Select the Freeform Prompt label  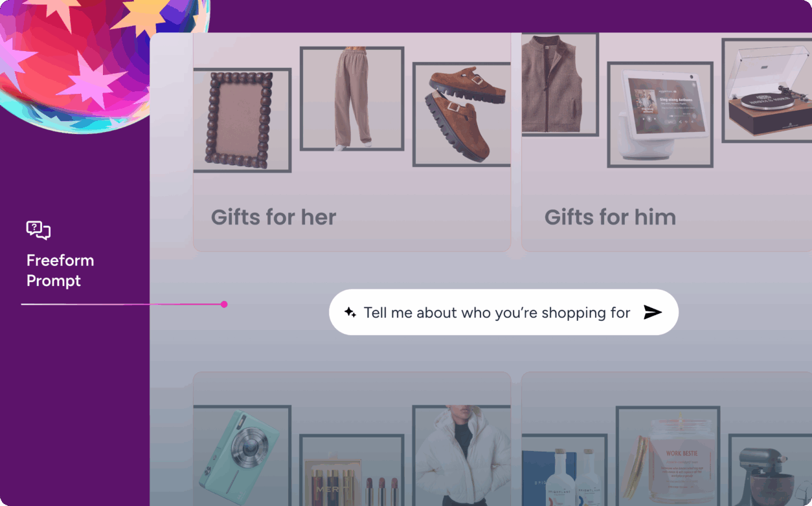(x=60, y=270)
